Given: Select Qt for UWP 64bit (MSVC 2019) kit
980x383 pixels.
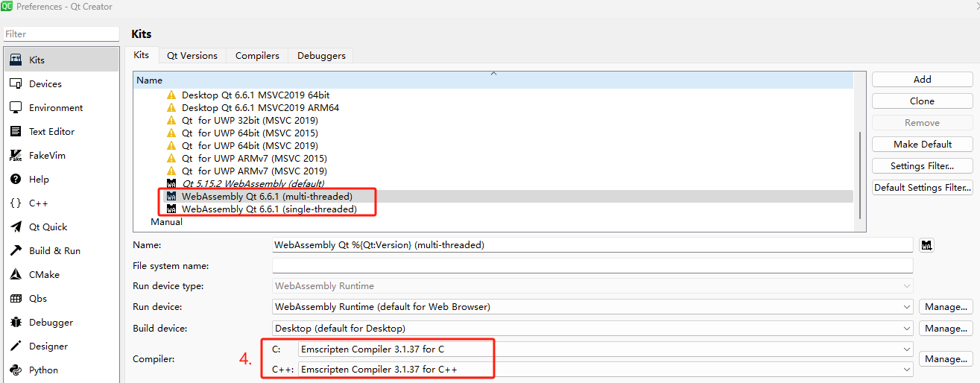Looking at the screenshot, I should pyautogui.click(x=249, y=146).
